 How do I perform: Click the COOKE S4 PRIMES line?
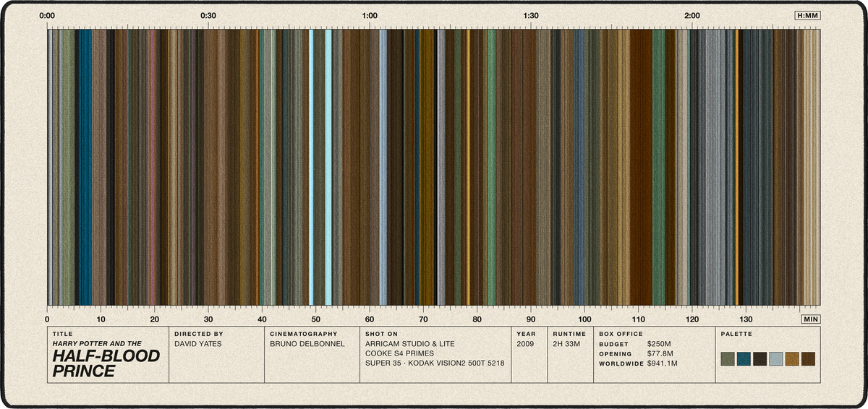400,354
